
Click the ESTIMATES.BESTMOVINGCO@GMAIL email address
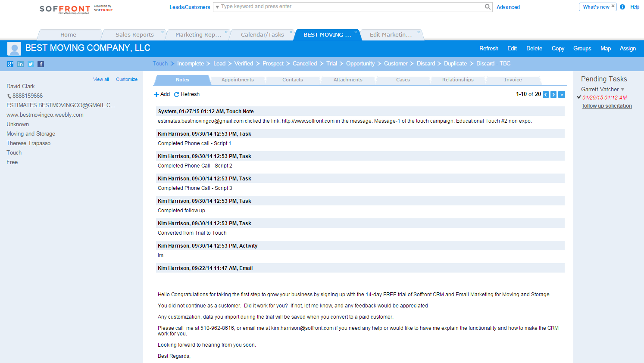pos(61,105)
